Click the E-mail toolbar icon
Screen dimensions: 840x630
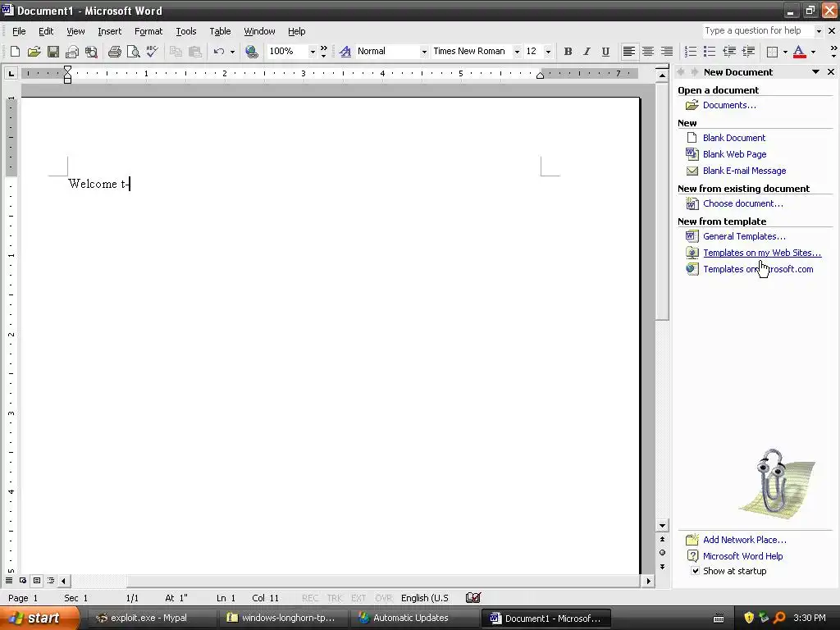72,52
